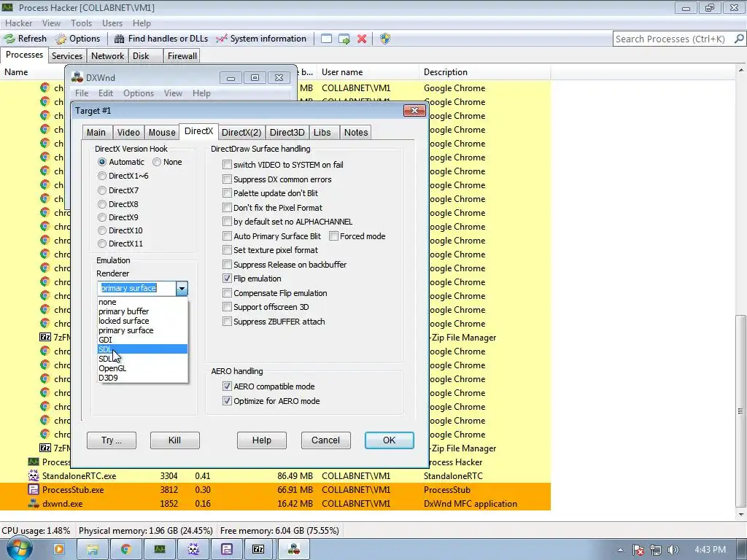This screenshot has height=560, width=747.
Task: Select the DirectX9 radio button
Action: [x=102, y=217]
